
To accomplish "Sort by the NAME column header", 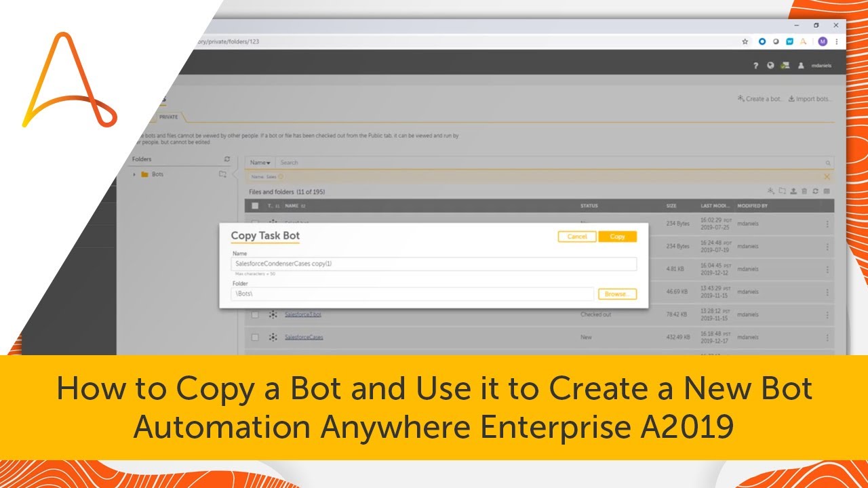I will pyautogui.click(x=292, y=205).
